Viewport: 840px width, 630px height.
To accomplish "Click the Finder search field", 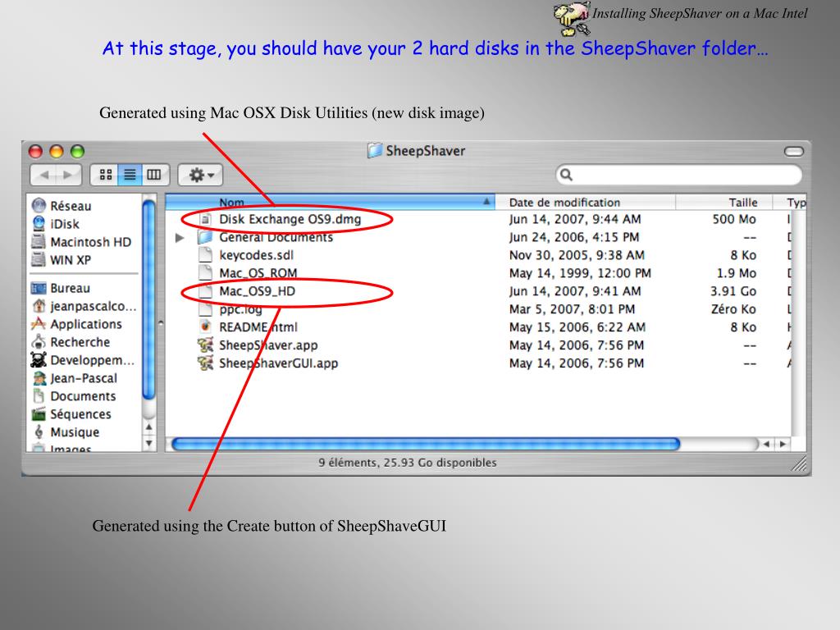I will pos(679,175).
